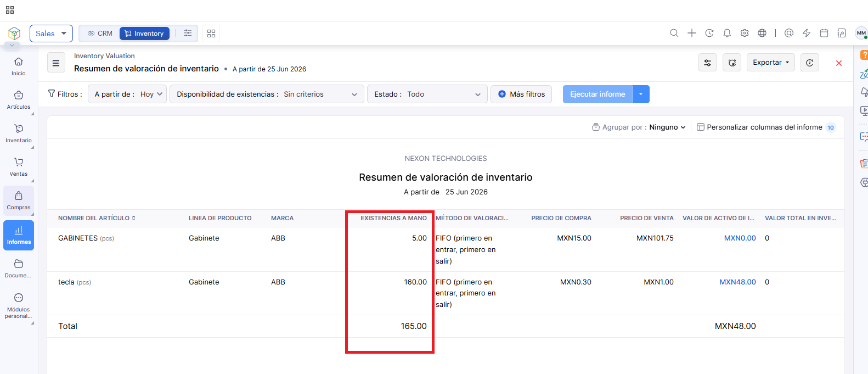
Task: Open Documentos in the sidebar
Action: point(19,269)
